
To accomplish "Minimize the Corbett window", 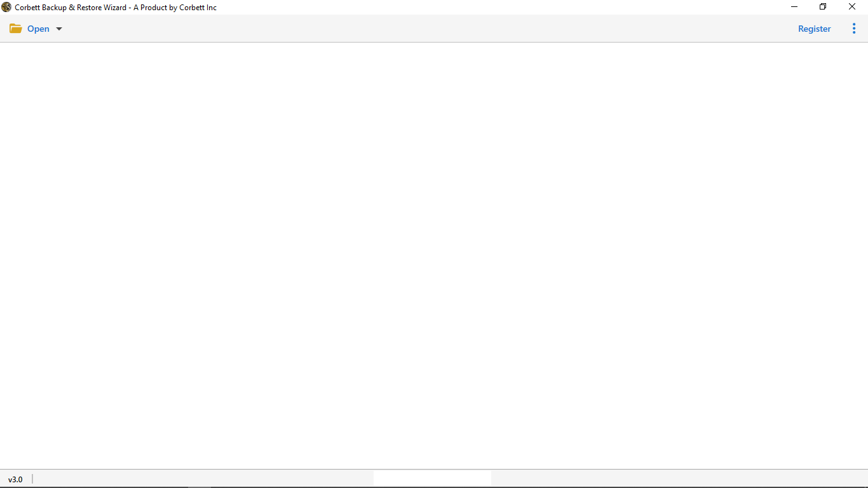I will [794, 7].
